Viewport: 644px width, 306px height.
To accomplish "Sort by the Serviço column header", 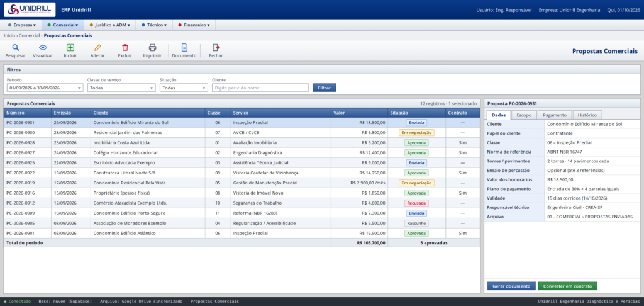I will click(280, 113).
